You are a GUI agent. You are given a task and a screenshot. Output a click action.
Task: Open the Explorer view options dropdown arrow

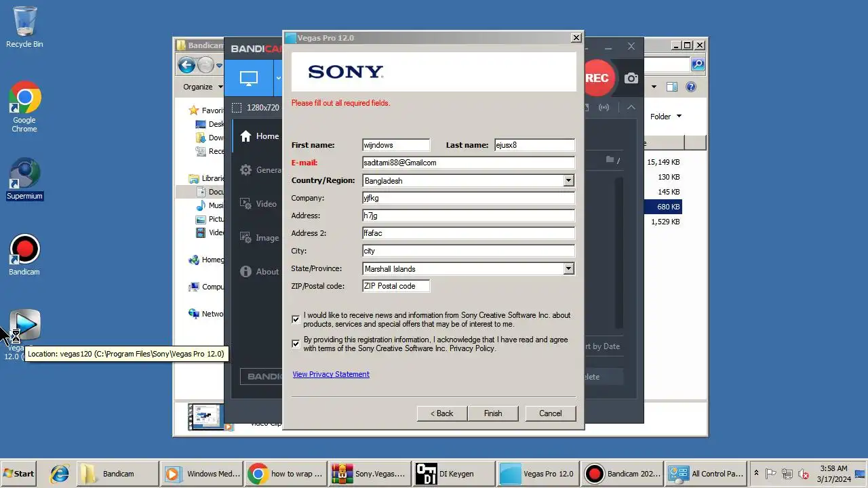(654, 87)
